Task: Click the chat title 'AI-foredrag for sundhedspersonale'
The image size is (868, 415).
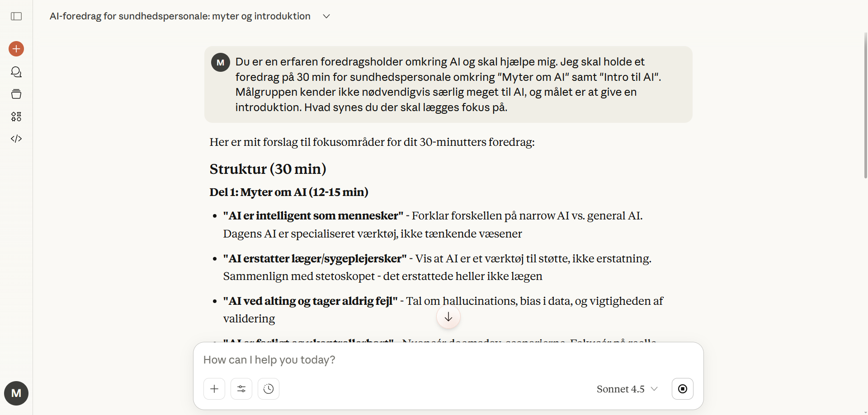Action: pos(180,16)
